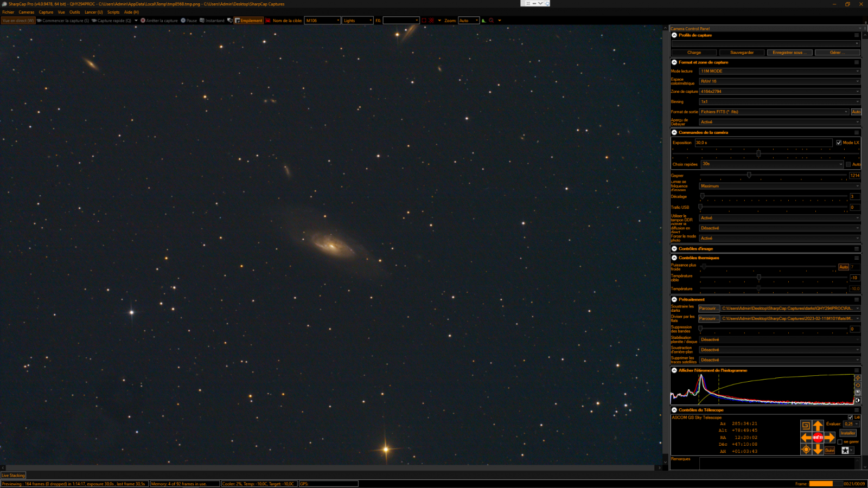Click the icon left of Empilement
The height and width of the screenshot is (488, 868).
(230, 21)
